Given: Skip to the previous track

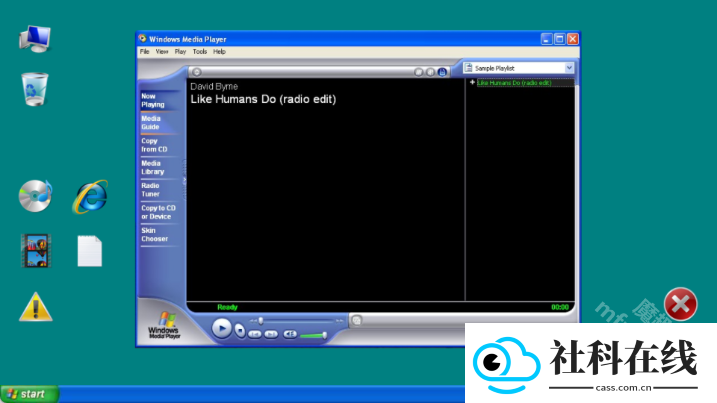Looking at the screenshot, I should [255, 335].
